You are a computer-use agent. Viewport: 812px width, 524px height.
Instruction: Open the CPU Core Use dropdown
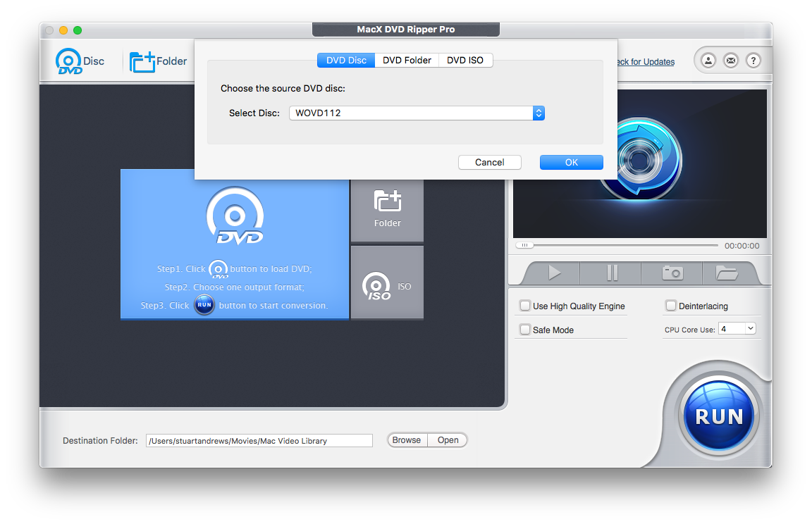(x=737, y=329)
